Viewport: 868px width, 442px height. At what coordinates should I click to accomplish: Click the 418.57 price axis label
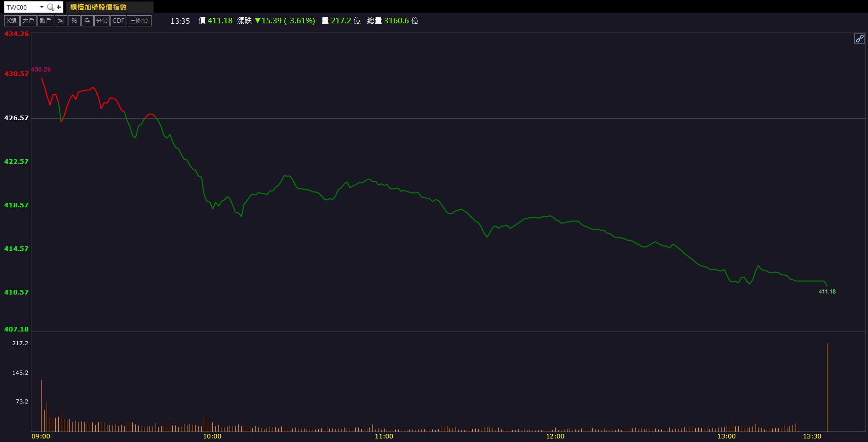[x=16, y=205]
